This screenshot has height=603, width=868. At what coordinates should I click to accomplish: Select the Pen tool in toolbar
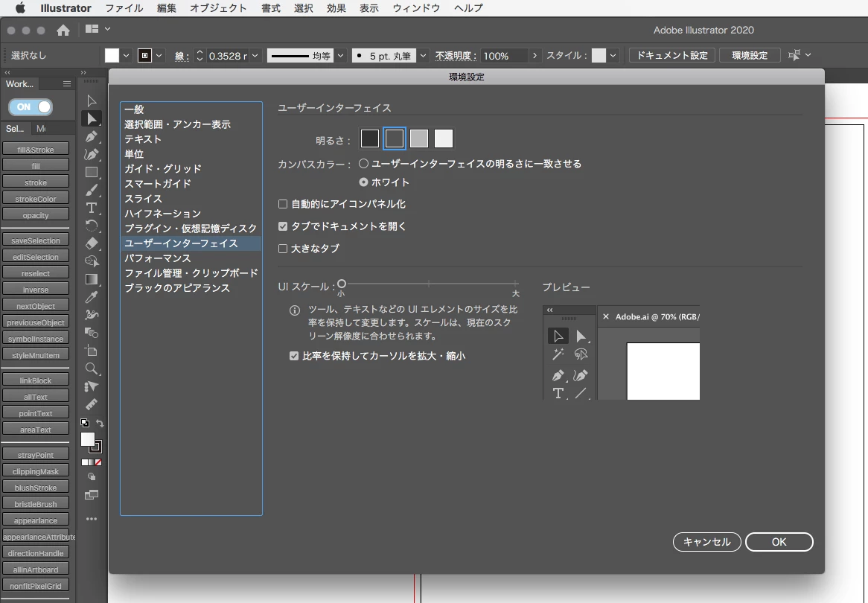[92, 136]
